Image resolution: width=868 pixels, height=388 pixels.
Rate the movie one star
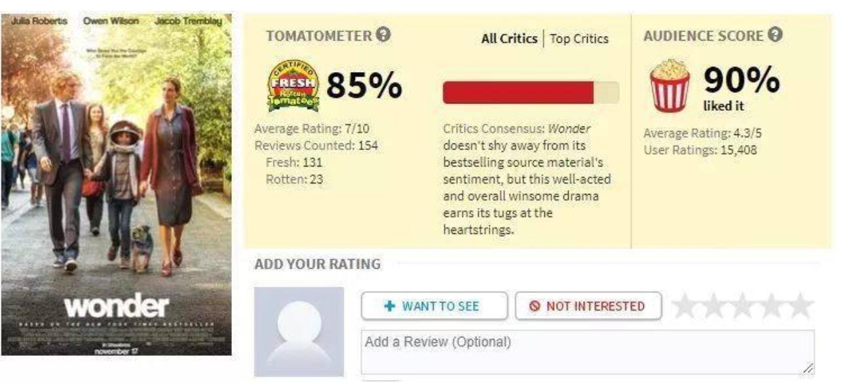(686, 306)
